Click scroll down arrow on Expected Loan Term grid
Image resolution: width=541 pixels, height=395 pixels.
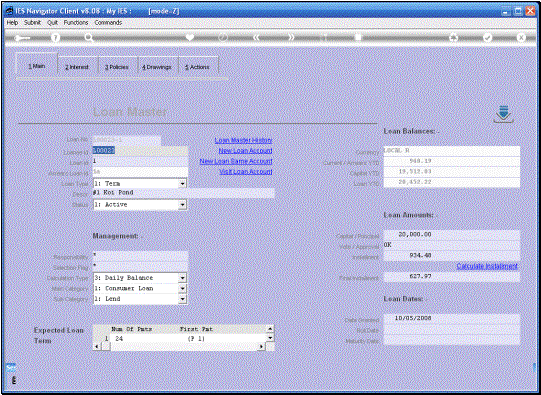(x=271, y=338)
